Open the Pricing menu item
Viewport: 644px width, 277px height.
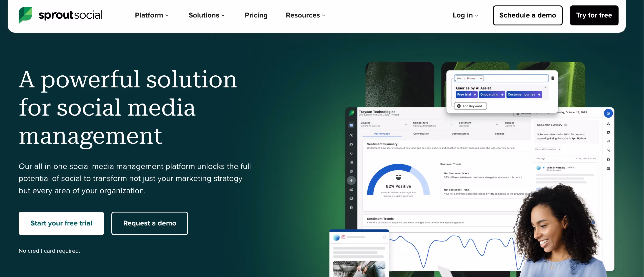pyautogui.click(x=256, y=15)
